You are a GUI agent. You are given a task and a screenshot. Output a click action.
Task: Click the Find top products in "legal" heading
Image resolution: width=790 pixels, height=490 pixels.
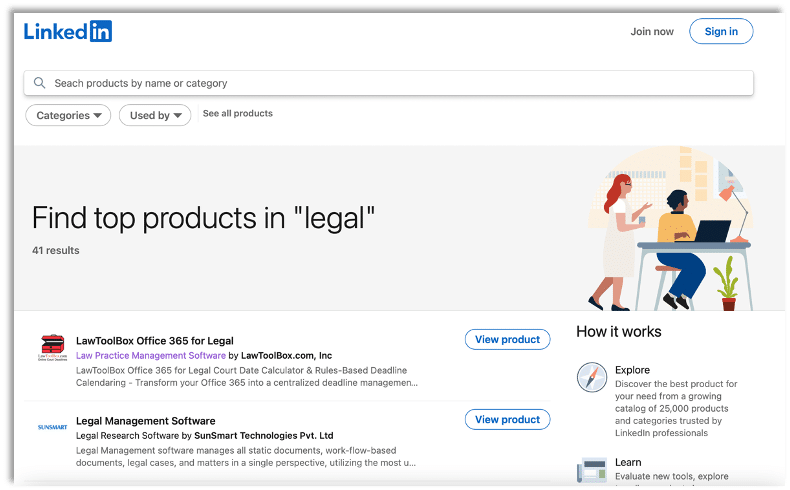pos(203,218)
